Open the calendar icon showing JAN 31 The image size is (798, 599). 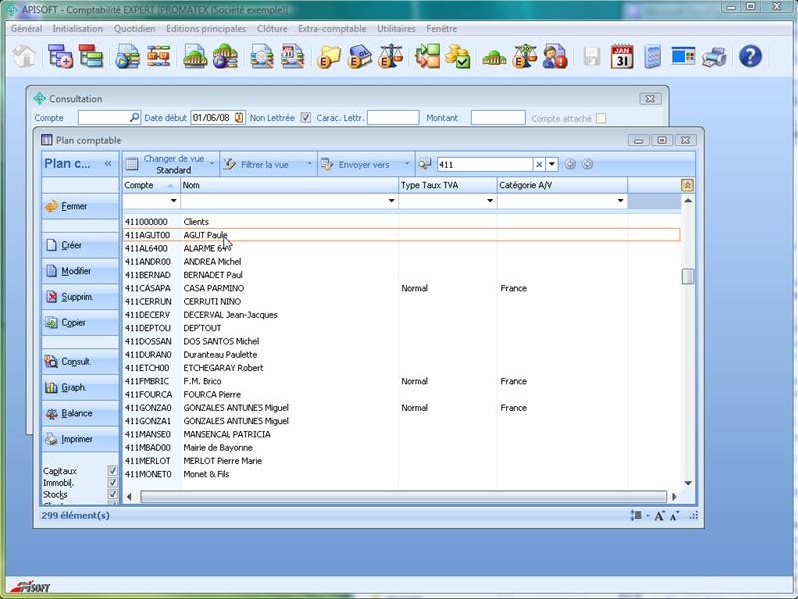(x=622, y=56)
